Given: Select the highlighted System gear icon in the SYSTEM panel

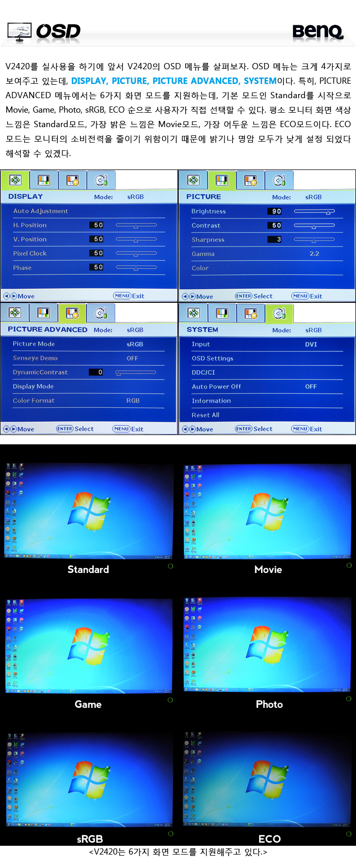Looking at the screenshot, I should 279,313.
